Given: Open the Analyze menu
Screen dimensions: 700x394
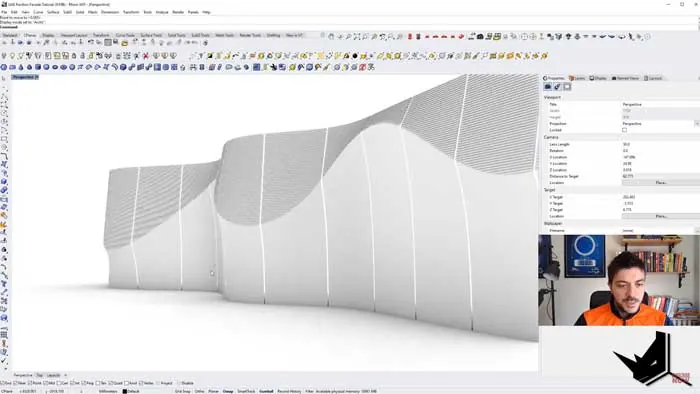Looking at the screenshot, I should click(x=162, y=12).
